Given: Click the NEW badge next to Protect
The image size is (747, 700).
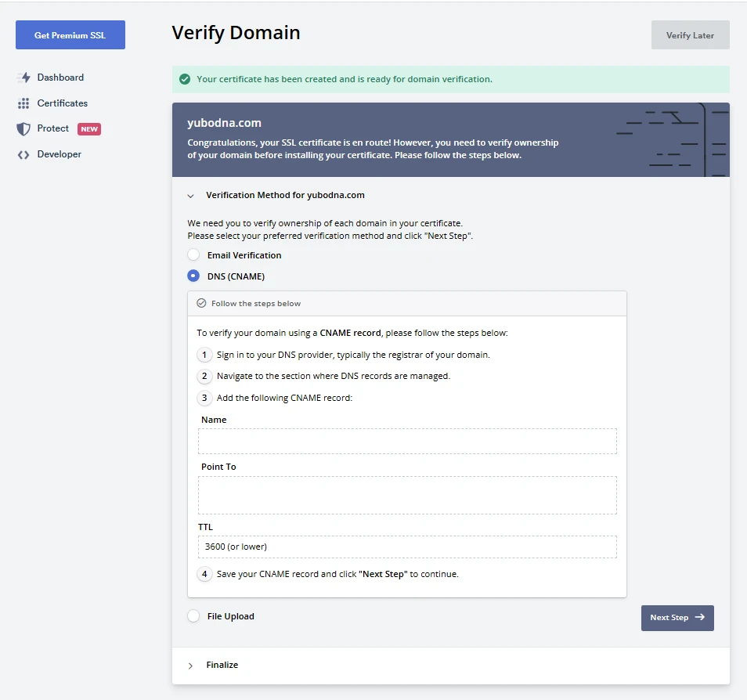Looking at the screenshot, I should [89, 129].
